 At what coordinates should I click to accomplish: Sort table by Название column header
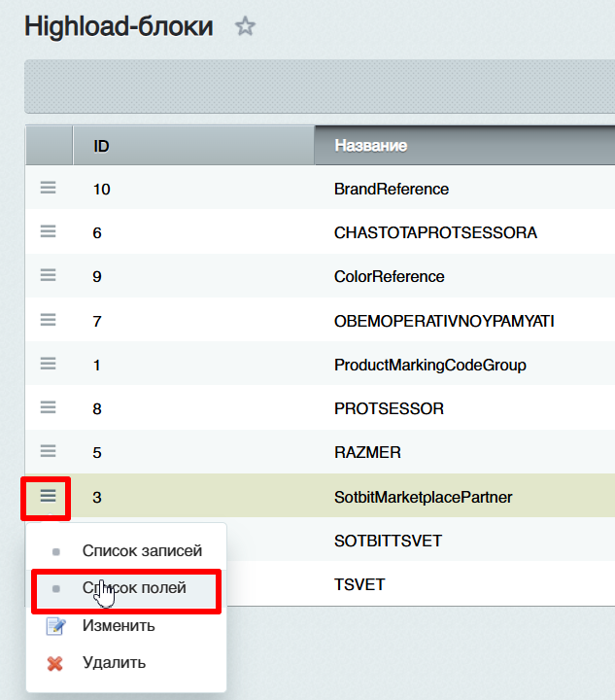coord(370,146)
